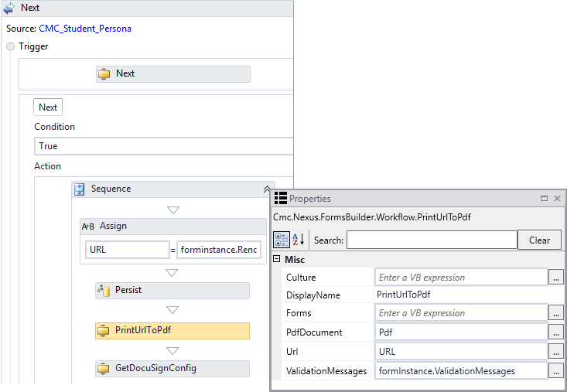Viewport: 567px width, 392px height.
Task: Click the Assign activity icon
Action: pos(88,226)
